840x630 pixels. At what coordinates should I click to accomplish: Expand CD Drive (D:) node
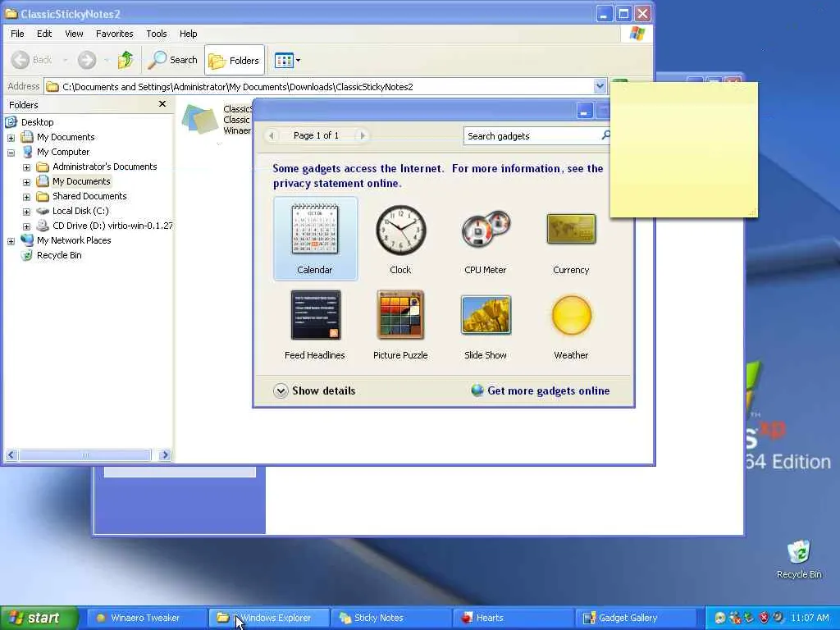(26, 226)
